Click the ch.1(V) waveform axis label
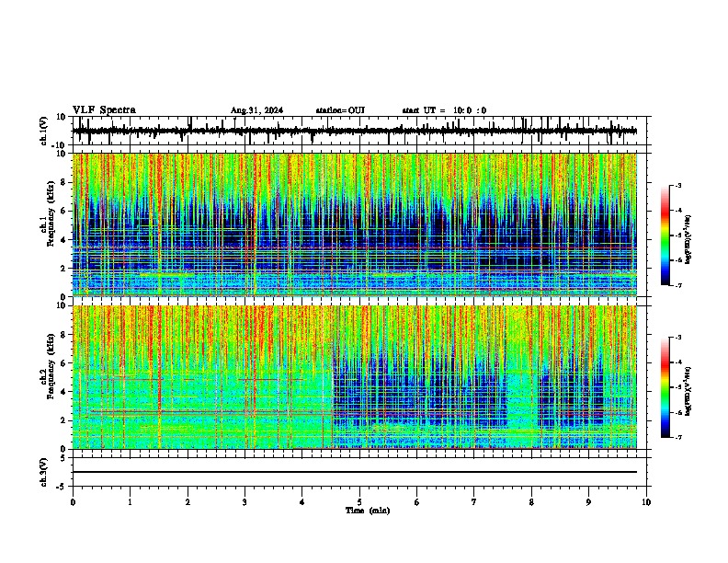 click(44, 131)
